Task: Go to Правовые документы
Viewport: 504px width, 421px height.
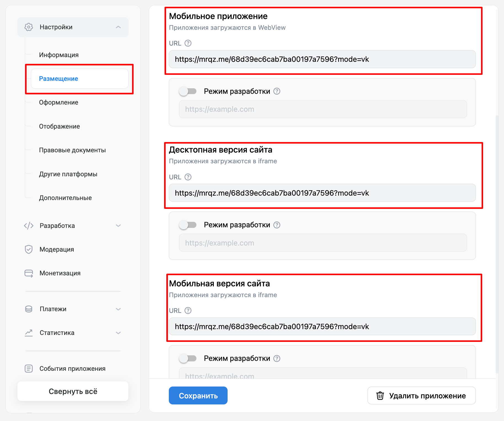Action: tap(72, 150)
